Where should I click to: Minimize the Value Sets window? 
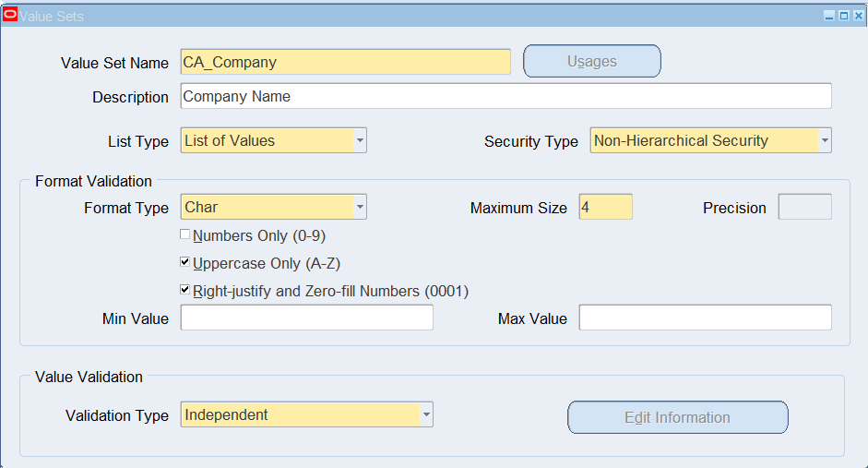tap(828, 16)
